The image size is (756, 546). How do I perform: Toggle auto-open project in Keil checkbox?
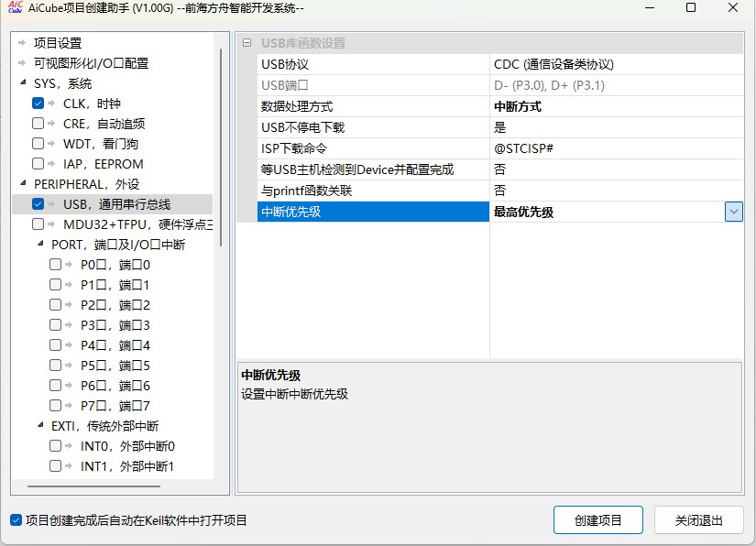[16, 520]
